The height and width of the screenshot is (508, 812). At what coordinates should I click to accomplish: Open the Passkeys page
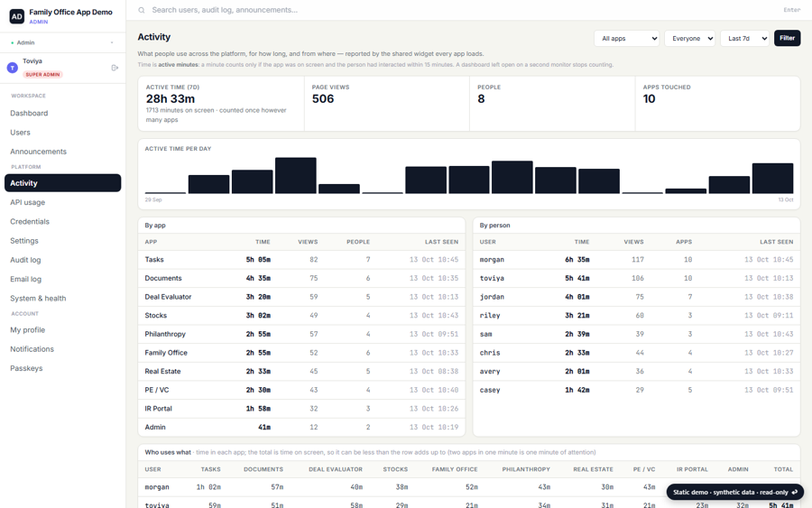62,367
